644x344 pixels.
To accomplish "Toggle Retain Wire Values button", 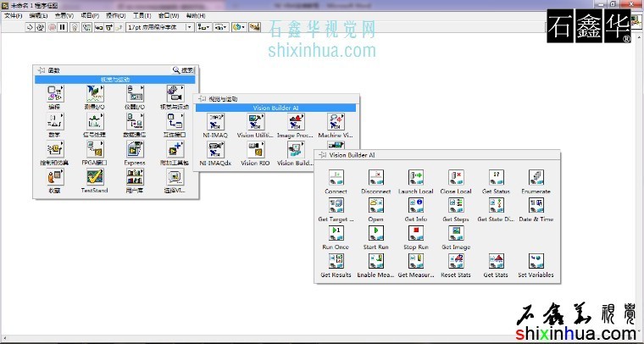I will [86, 27].
